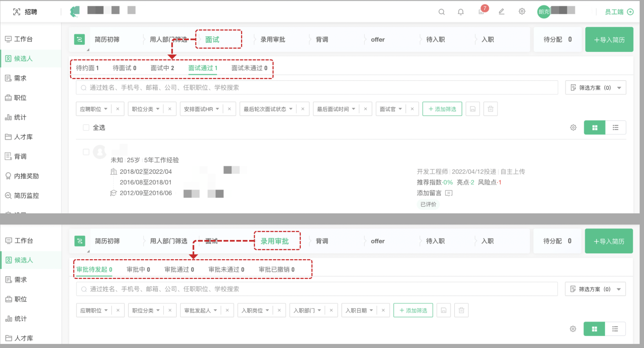The image size is (644, 348).
Task: Click upper +导入简历 button
Action: [609, 40]
